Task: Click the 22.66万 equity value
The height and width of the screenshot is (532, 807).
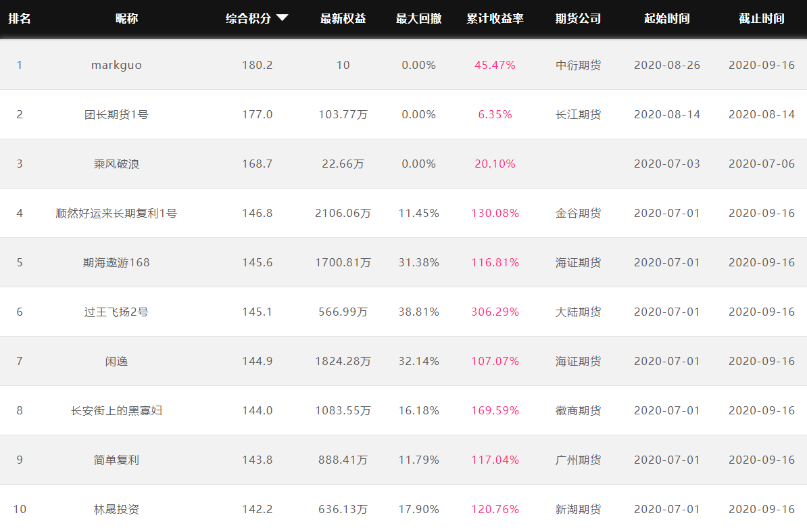Action: [343, 164]
